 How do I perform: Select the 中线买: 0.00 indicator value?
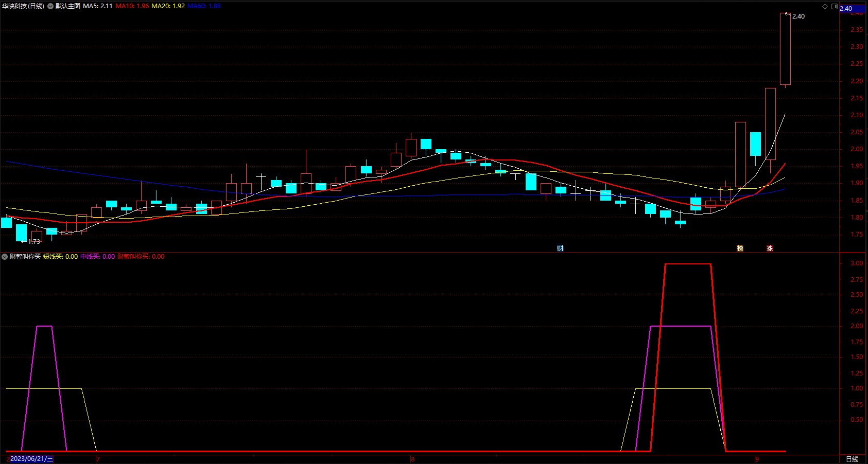click(98, 256)
